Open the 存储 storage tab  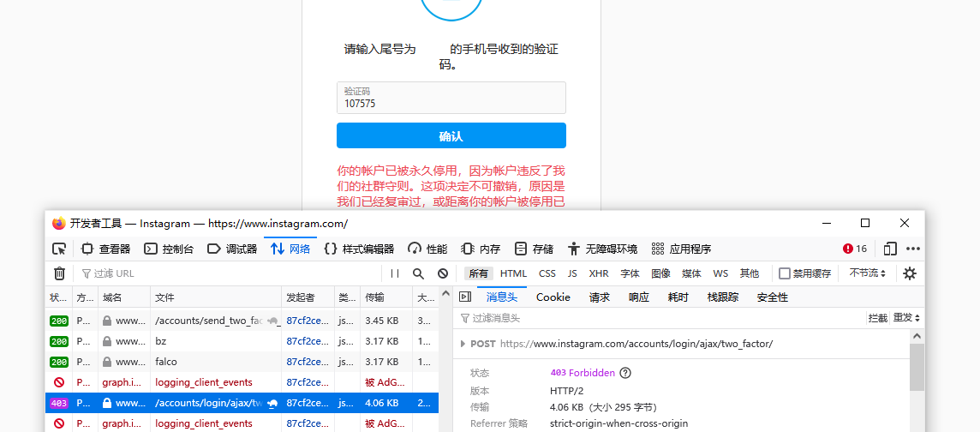pos(535,249)
